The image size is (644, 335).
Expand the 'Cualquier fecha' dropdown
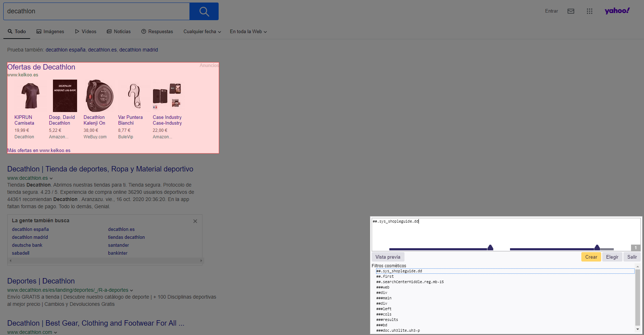pyautogui.click(x=202, y=32)
